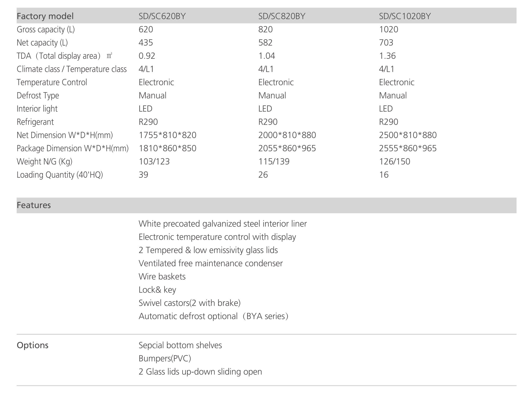
Task: Click the SD/SC1020BY model column header
Action: 405,16
